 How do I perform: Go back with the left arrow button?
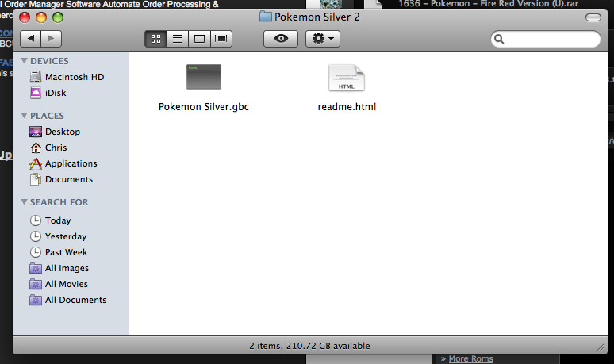pos(31,38)
